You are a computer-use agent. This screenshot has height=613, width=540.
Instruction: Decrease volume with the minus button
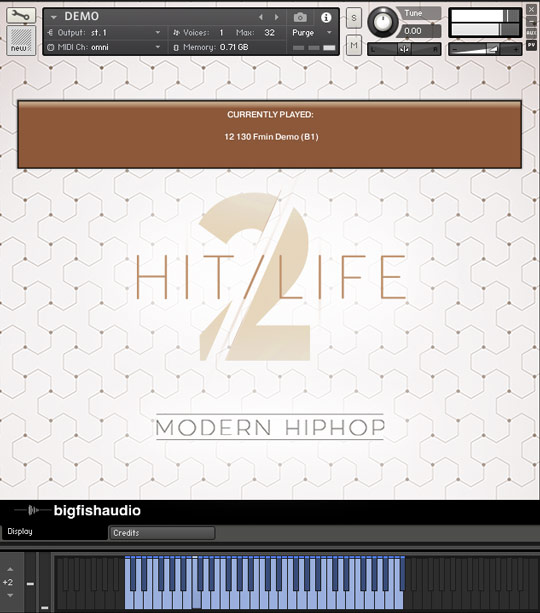click(x=454, y=49)
